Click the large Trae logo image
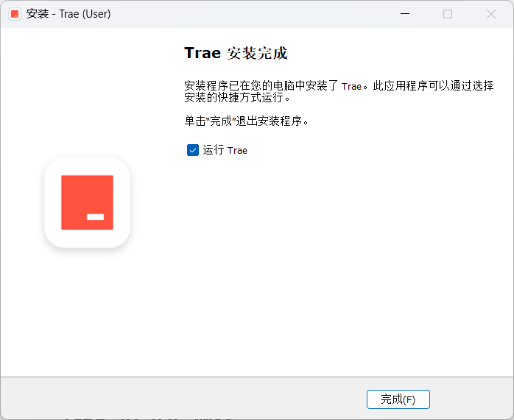514x420 pixels. click(87, 202)
